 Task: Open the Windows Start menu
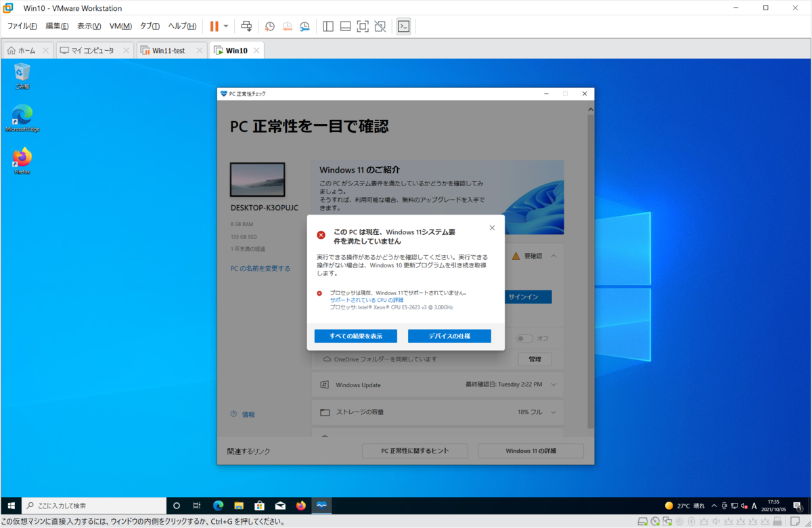(x=11, y=506)
